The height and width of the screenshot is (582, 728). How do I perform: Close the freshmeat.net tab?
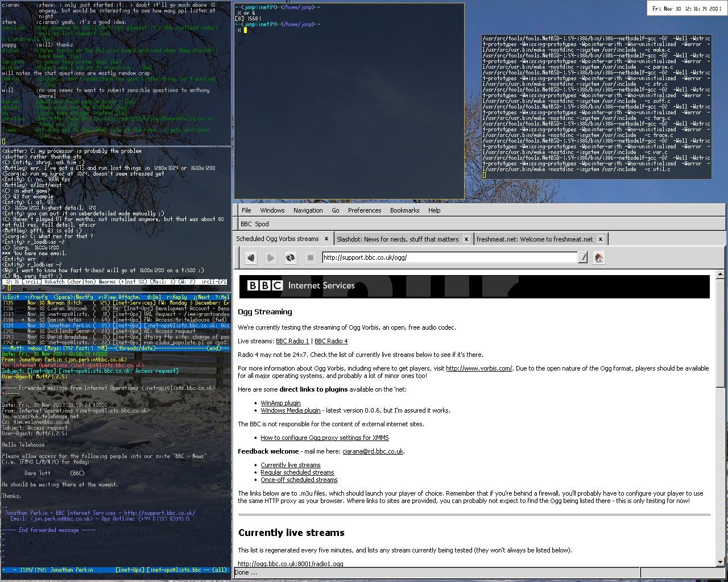[600, 239]
